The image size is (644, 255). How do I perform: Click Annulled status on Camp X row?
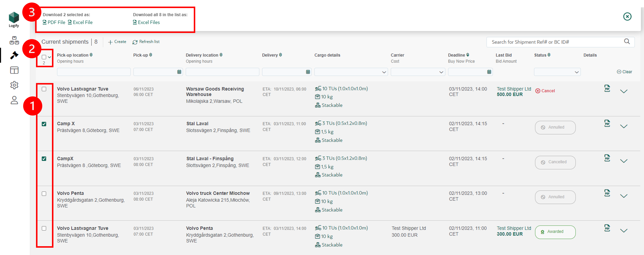(x=555, y=127)
